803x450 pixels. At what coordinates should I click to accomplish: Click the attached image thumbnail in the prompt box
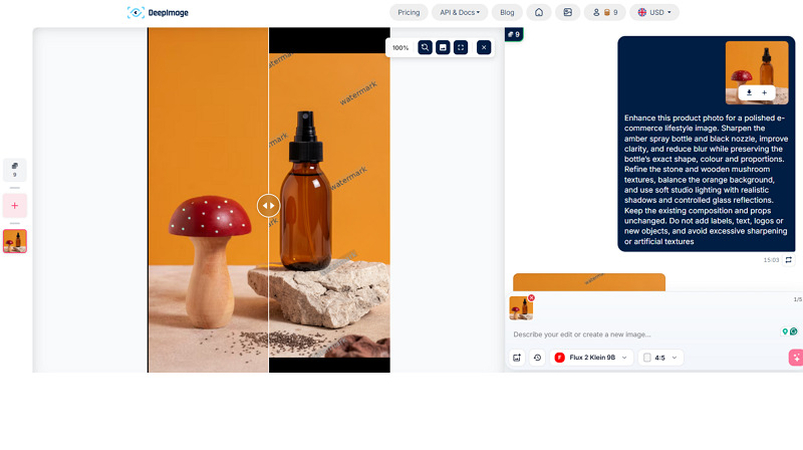[x=521, y=308]
